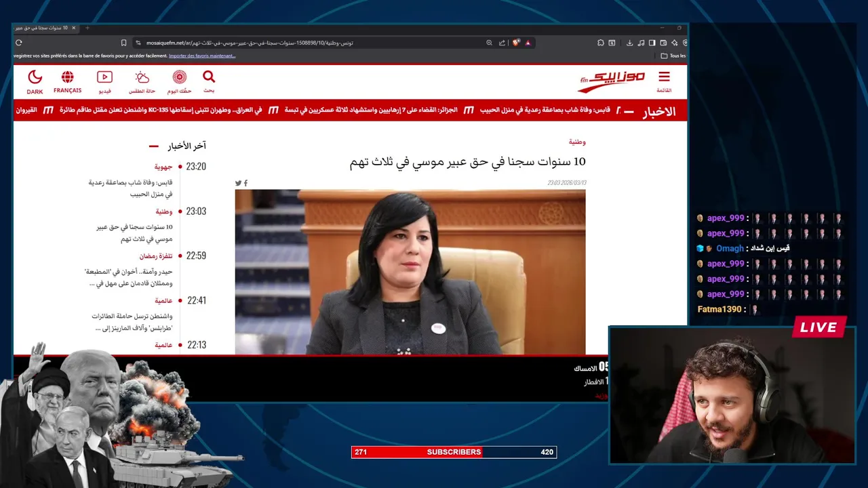Click the zoom magnifier in address bar
This screenshot has width=868, height=488.
click(x=489, y=43)
